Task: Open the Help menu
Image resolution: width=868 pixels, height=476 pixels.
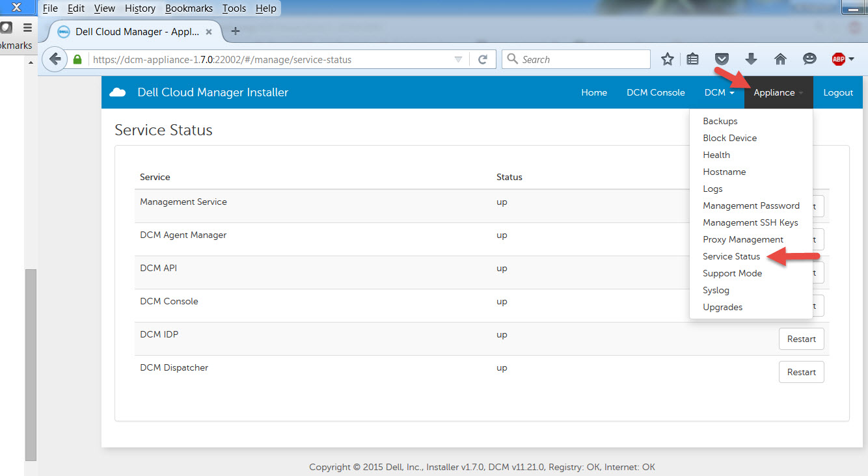Action: point(266,8)
